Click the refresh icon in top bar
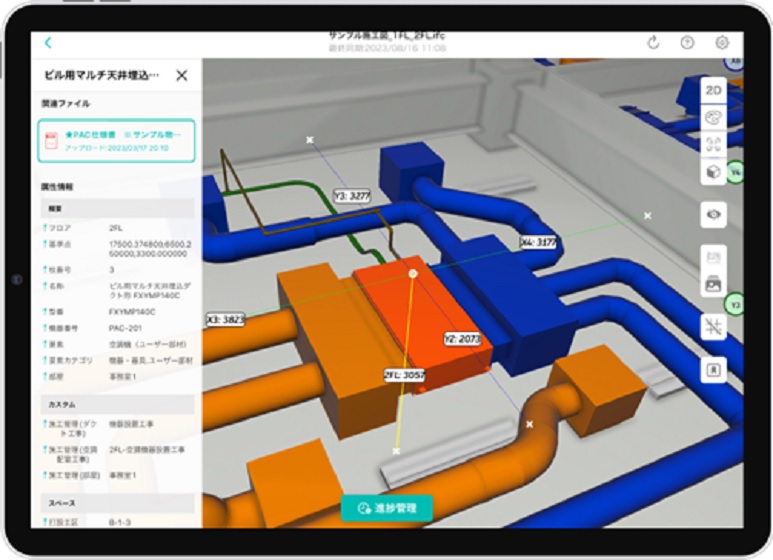773x560 pixels. click(x=653, y=43)
